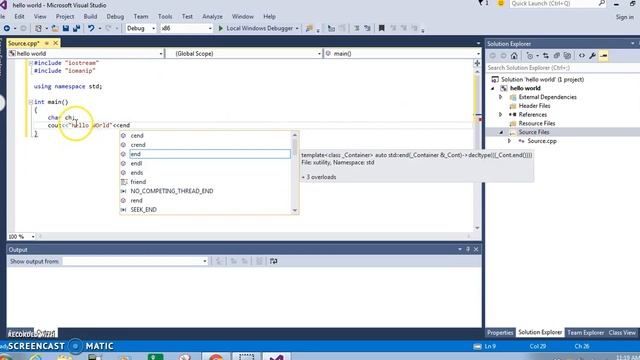Toggle auto-hide pin on the Output panel
The image size is (640, 360).
(468, 249)
